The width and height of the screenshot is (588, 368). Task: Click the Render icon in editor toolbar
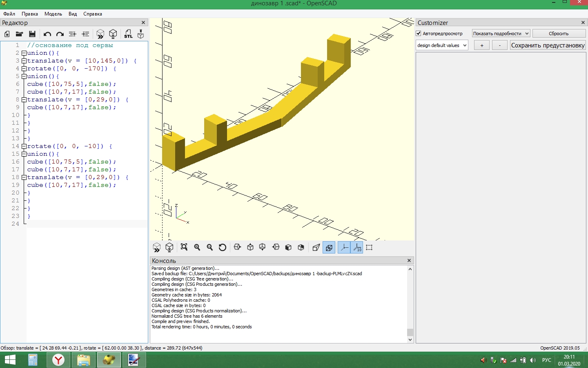[113, 34]
